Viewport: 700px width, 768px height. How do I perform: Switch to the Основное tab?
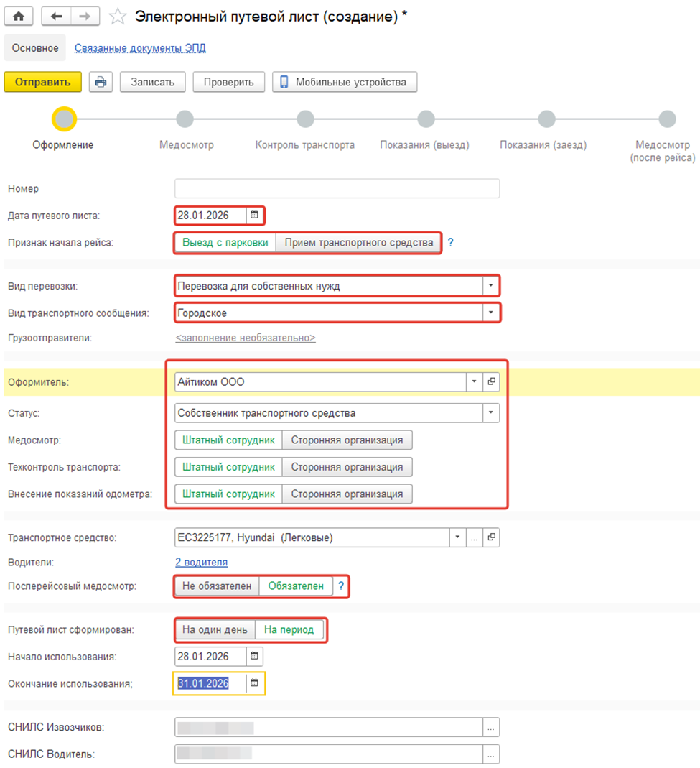pyautogui.click(x=35, y=48)
